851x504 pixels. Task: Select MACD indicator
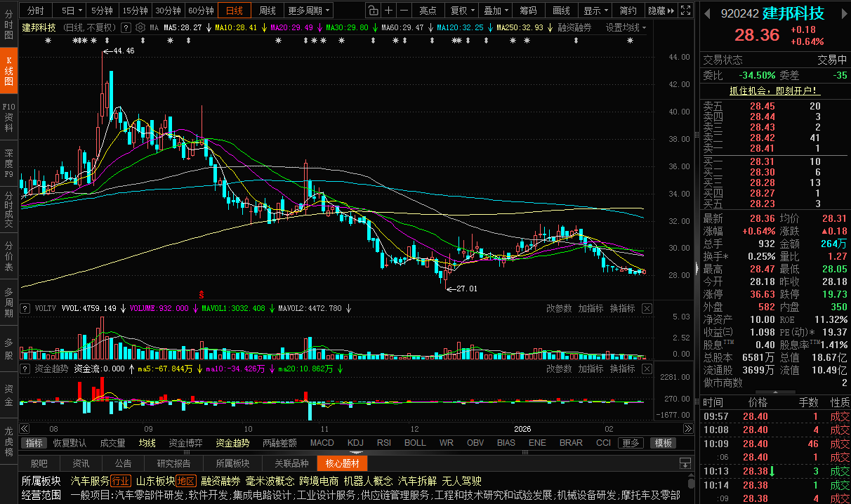click(322, 443)
